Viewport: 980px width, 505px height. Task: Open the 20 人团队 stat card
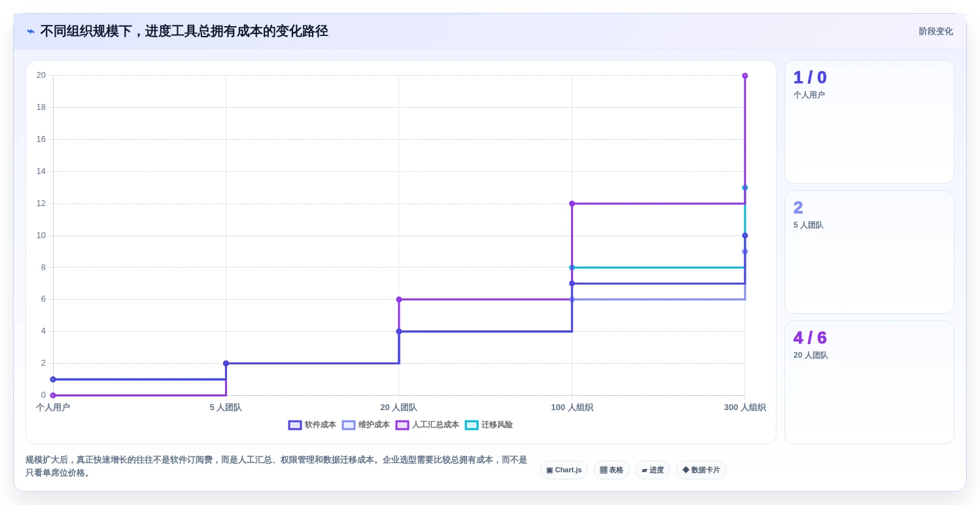pyautogui.click(x=869, y=382)
